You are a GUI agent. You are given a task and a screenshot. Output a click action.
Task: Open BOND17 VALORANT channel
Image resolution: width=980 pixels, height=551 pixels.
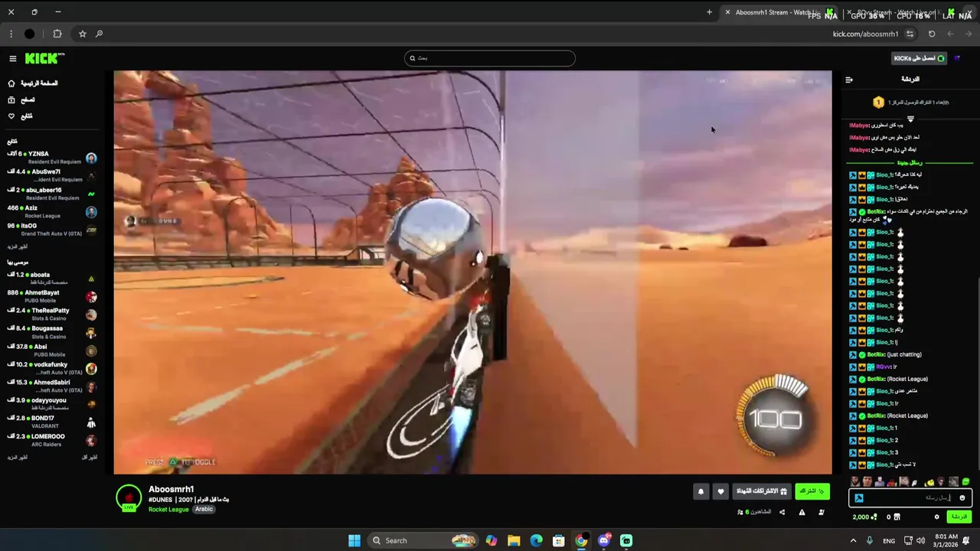[x=52, y=422]
